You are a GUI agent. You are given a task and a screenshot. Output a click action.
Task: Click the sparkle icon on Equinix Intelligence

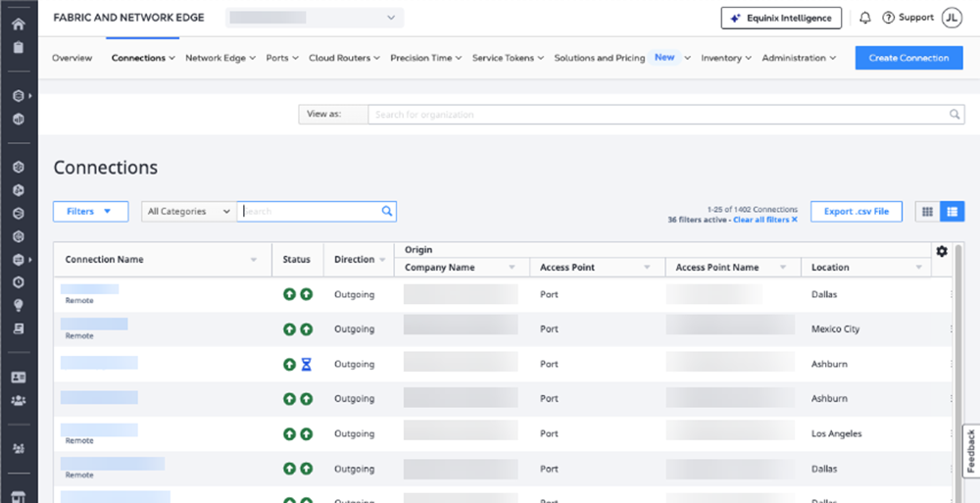click(736, 19)
